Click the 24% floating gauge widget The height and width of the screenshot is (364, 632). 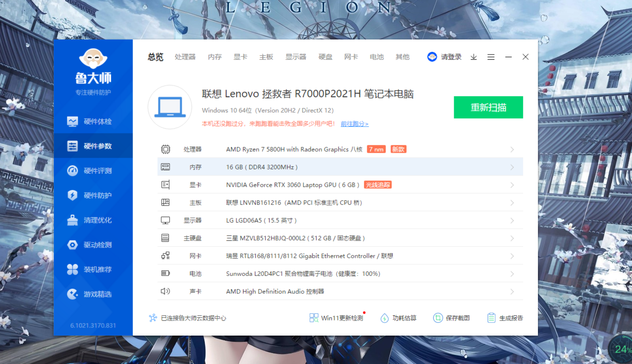(x=621, y=349)
